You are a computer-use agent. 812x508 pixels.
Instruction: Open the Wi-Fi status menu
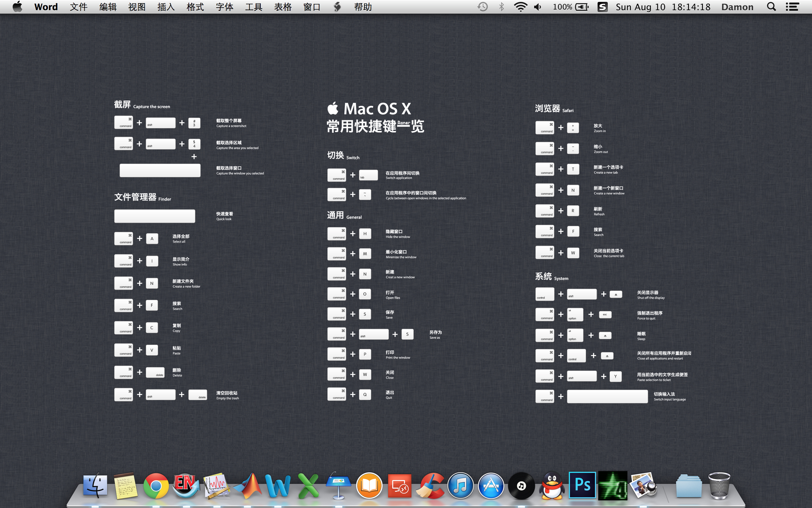pos(521,7)
